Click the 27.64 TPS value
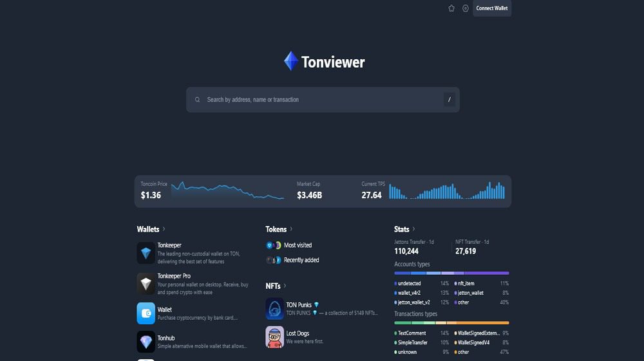The height and width of the screenshot is (361, 644). point(372,195)
